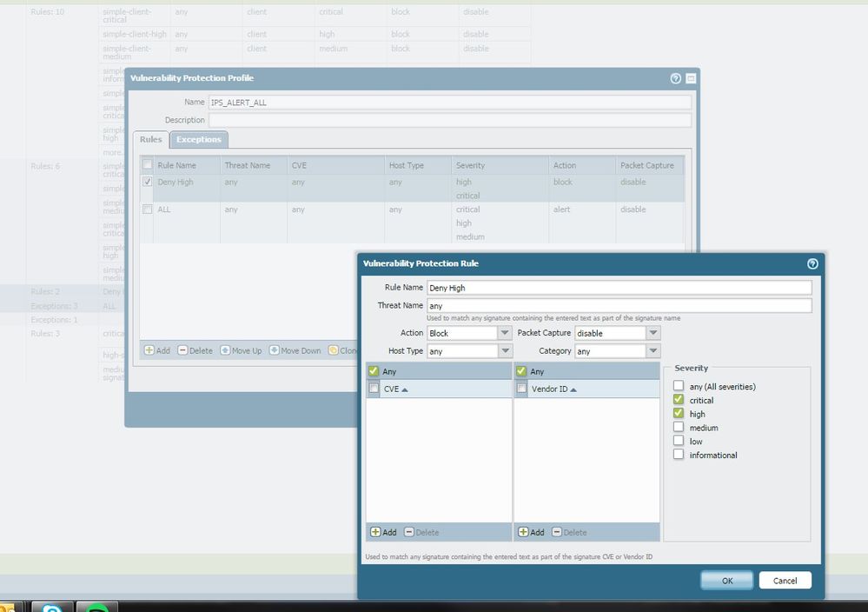
Task: Click Delete in the profile rules toolbar
Action: coord(195,350)
